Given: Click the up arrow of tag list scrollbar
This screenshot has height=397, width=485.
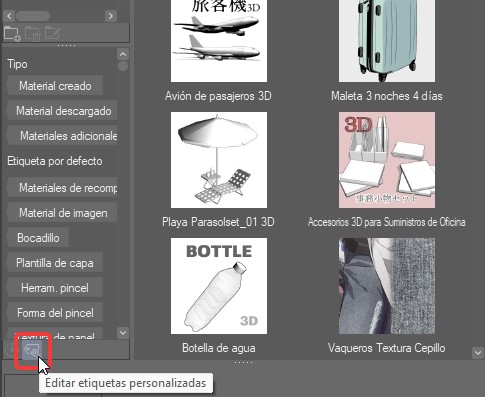Looking at the screenshot, I should tap(123, 54).
